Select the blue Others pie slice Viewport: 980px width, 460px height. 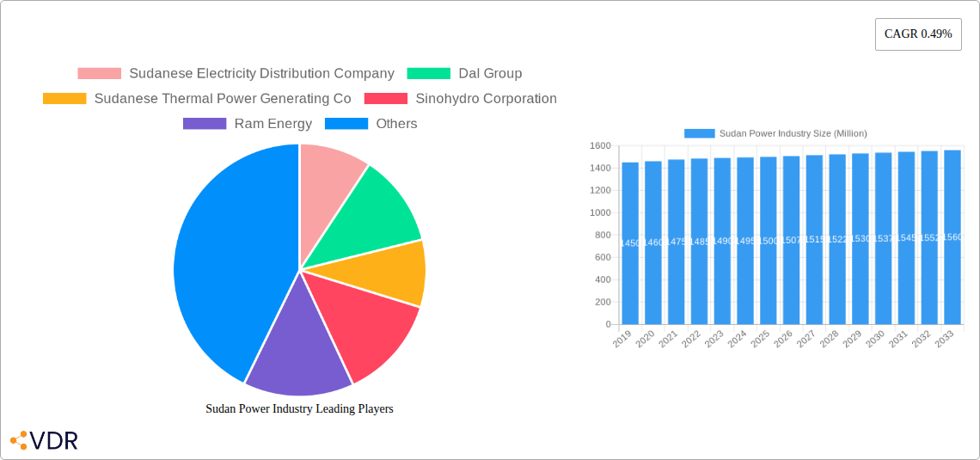(x=225, y=258)
